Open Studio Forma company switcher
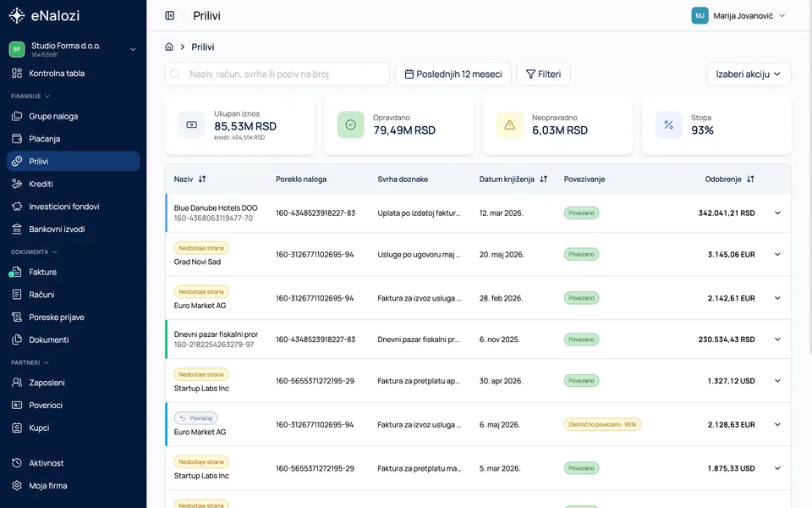The height and width of the screenshot is (508, 812). [73, 49]
